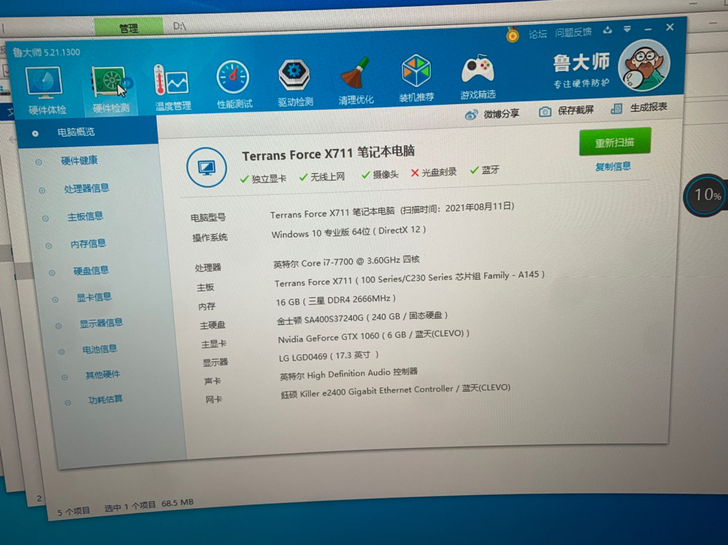The width and height of the screenshot is (728, 545).
Task: Click the round laptop monitor icon
Action: pyautogui.click(x=207, y=167)
